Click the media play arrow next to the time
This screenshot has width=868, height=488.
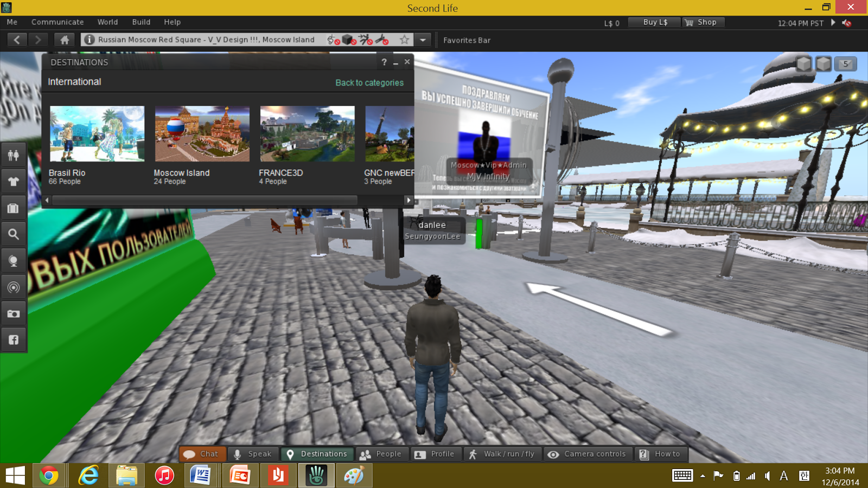click(833, 22)
